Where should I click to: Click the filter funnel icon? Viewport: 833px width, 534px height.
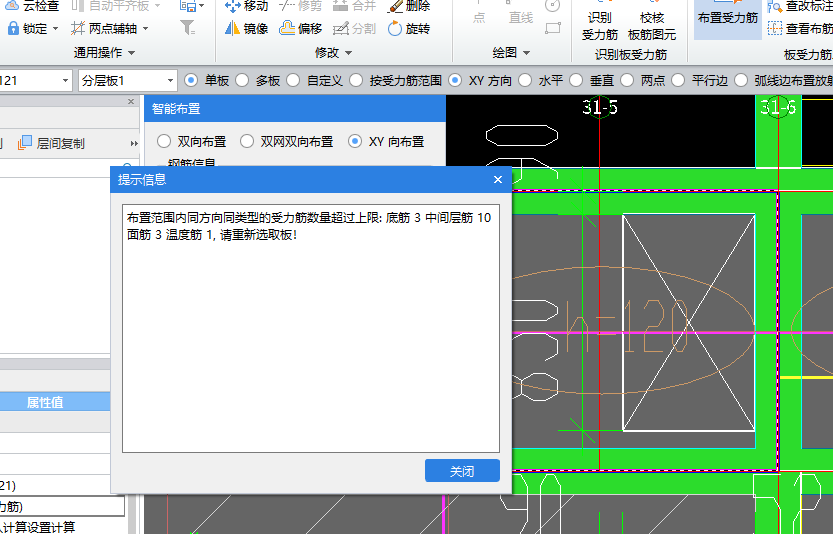(x=188, y=28)
